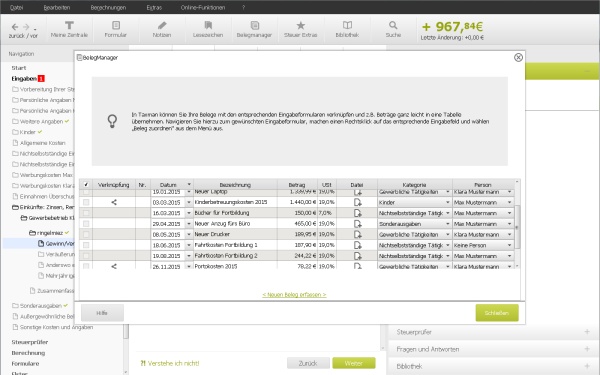Viewport: 600px width, 375px height.
Task: Attach file for Neuer Drucker row
Action: (x=357, y=234)
